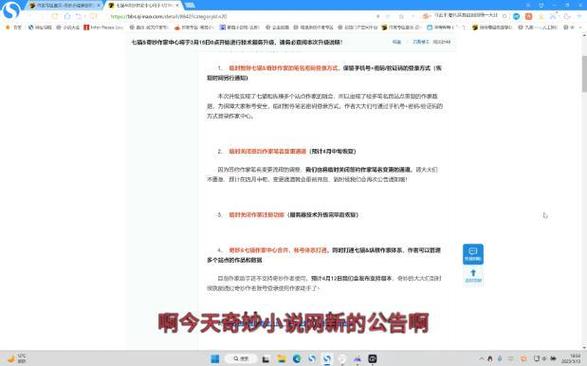Close the first inactive browser tab

[98, 6]
